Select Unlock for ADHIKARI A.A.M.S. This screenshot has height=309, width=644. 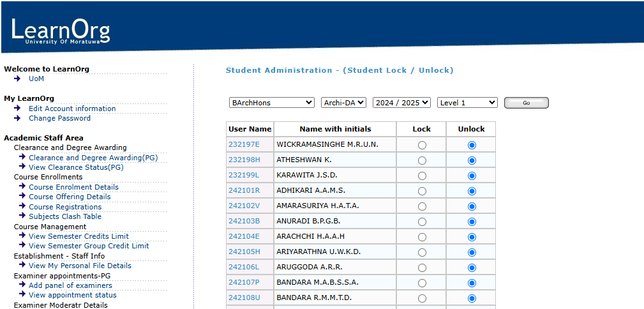coord(472,191)
